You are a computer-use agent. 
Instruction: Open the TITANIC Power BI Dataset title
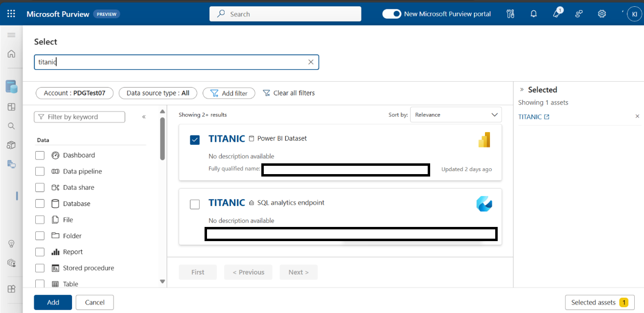(227, 138)
